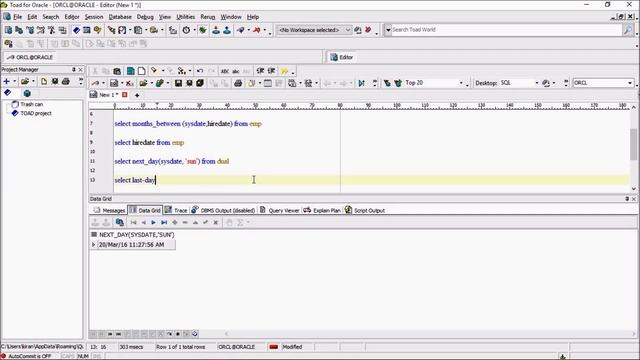Close the Project Manager panel
Viewport: 640px width, 360px height.
coord(80,69)
